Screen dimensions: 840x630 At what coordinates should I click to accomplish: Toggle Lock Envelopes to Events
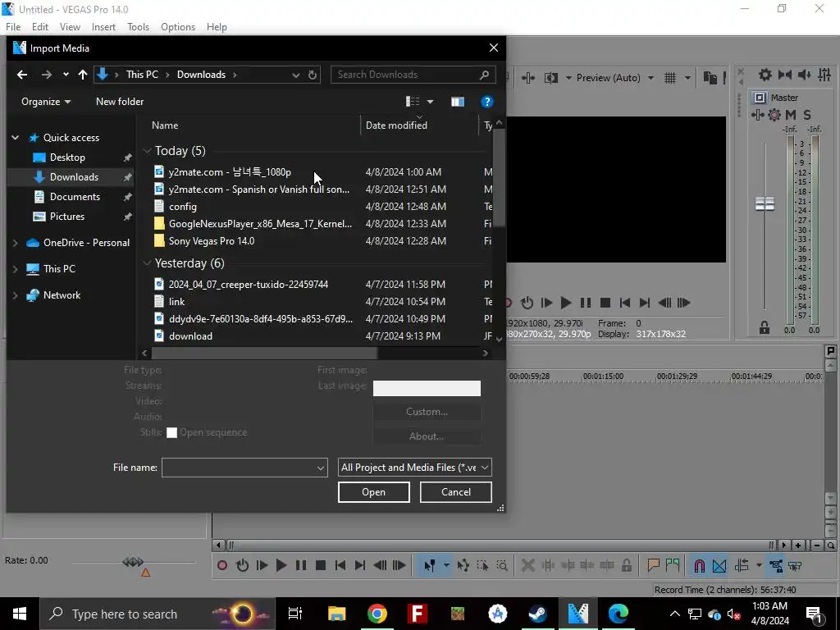coord(776,565)
